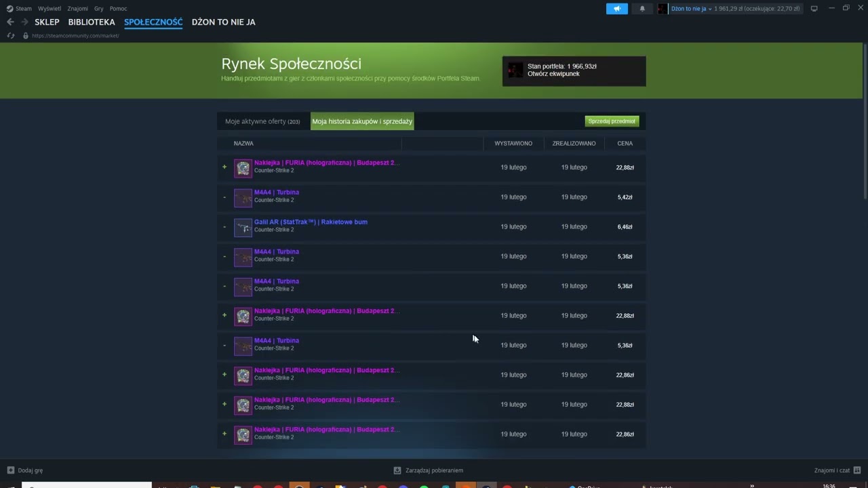Go forward with the forward arrow
Image resolution: width=868 pixels, height=488 pixels.
tap(24, 22)
